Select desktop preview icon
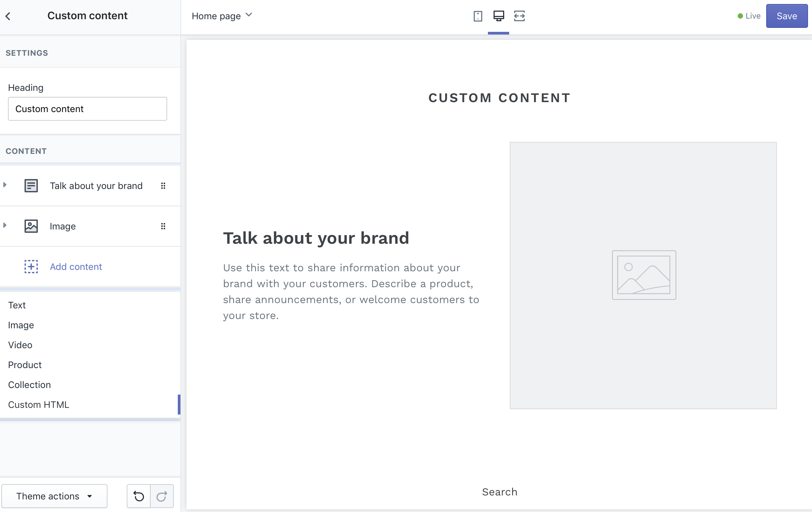The image size is (812, 512). pyautogui.click(x=499, y=16)
